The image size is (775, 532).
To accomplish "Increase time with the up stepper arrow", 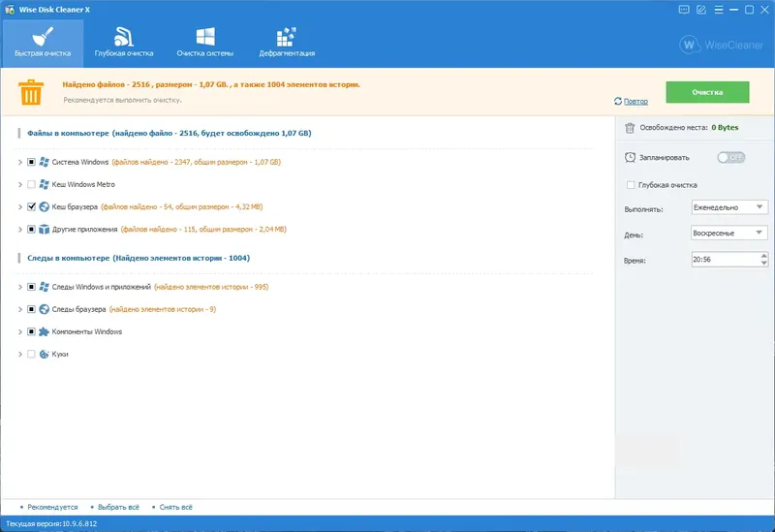I will coord(763,256).
